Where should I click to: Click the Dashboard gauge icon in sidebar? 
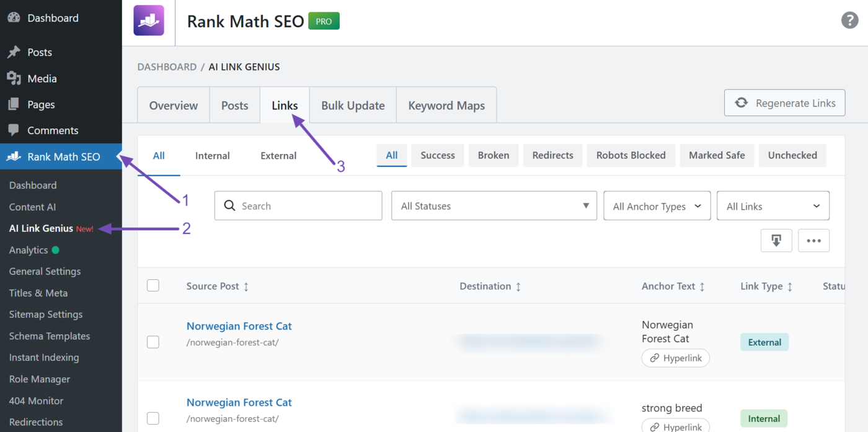(x=14, y=18)
